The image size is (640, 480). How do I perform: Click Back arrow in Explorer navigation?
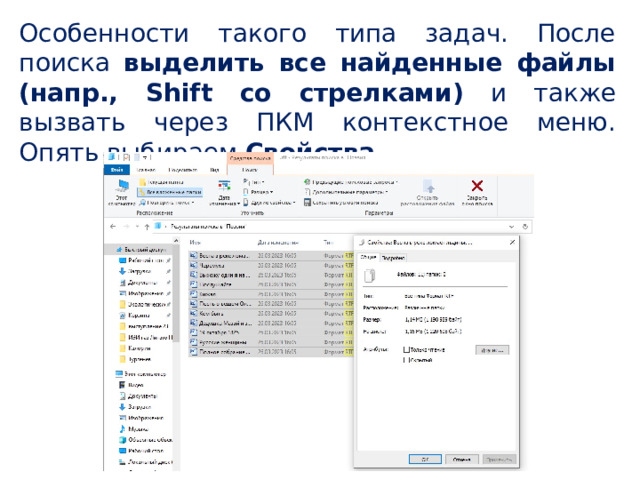113,227
